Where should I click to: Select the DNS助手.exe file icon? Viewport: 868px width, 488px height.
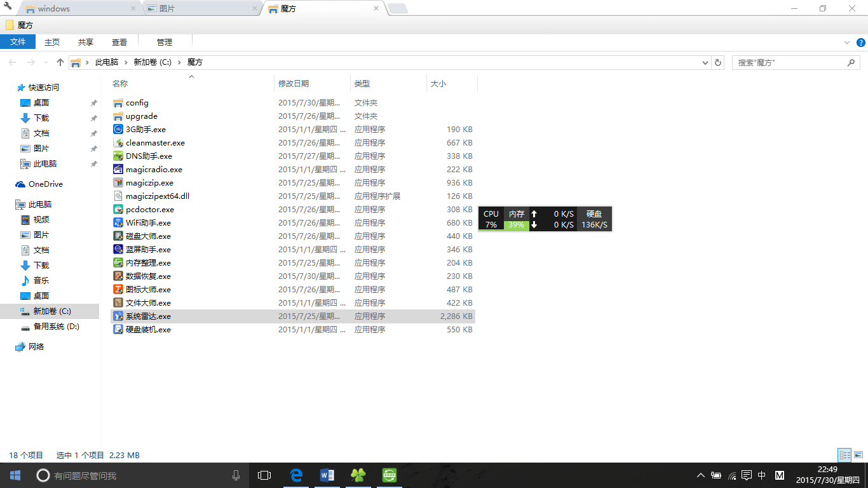point(118,156)
